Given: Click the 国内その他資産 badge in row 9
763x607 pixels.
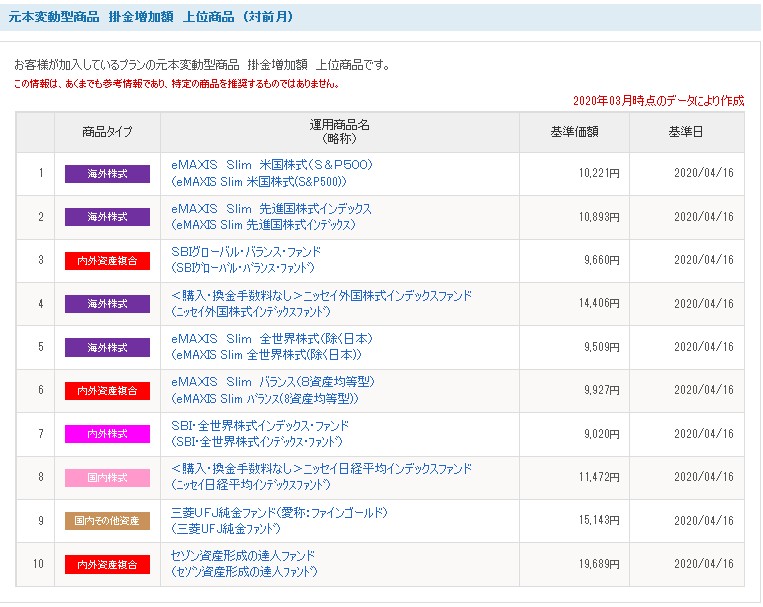Looking at the screenshot, I should pos(107,521).
